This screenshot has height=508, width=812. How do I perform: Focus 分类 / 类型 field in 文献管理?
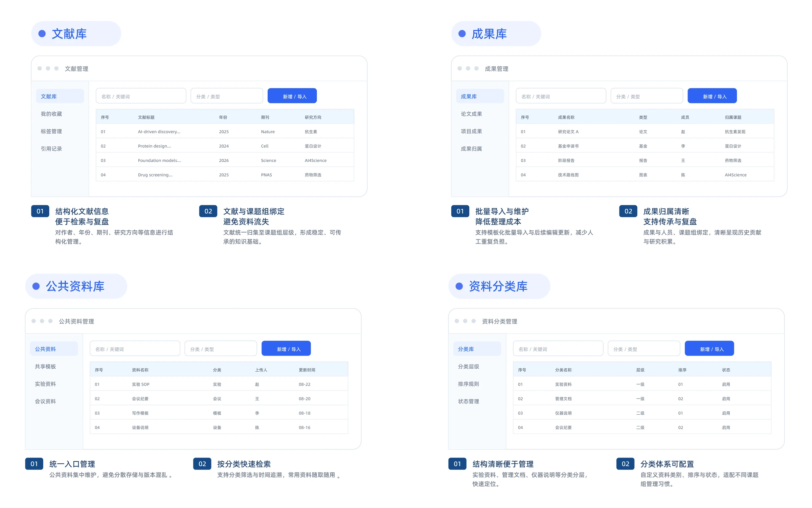point(227,96)
